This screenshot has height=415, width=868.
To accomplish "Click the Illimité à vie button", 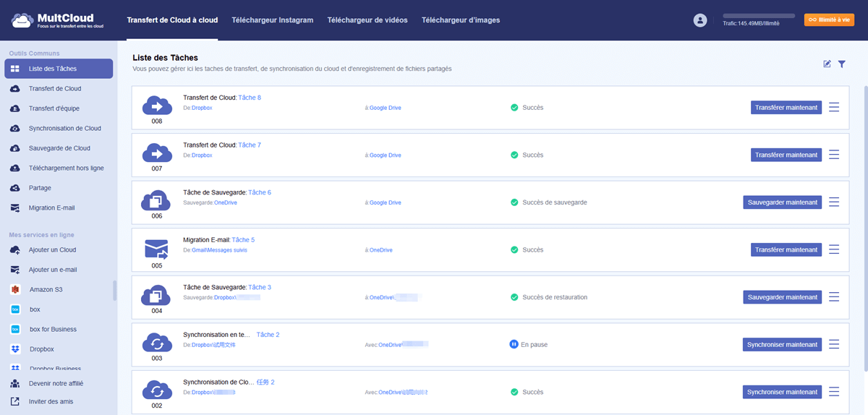I will point(829,20).
